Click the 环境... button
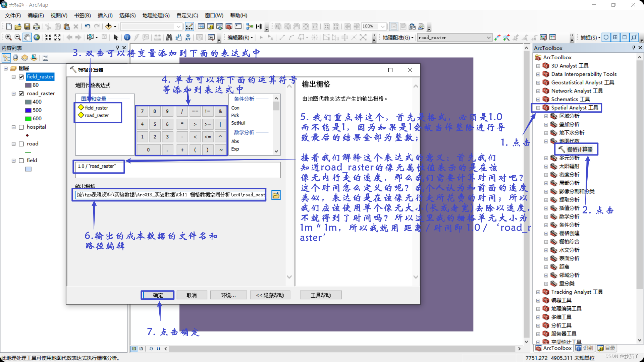The height and width of the screenshot is (362, 644). coord(228,295)
